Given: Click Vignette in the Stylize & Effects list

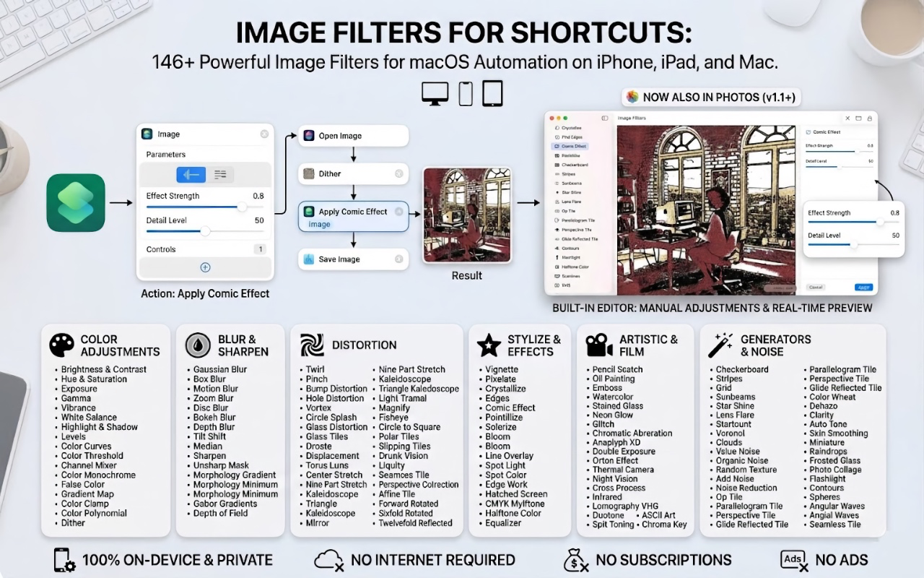Looking at the screenshot, I should 502,370.
